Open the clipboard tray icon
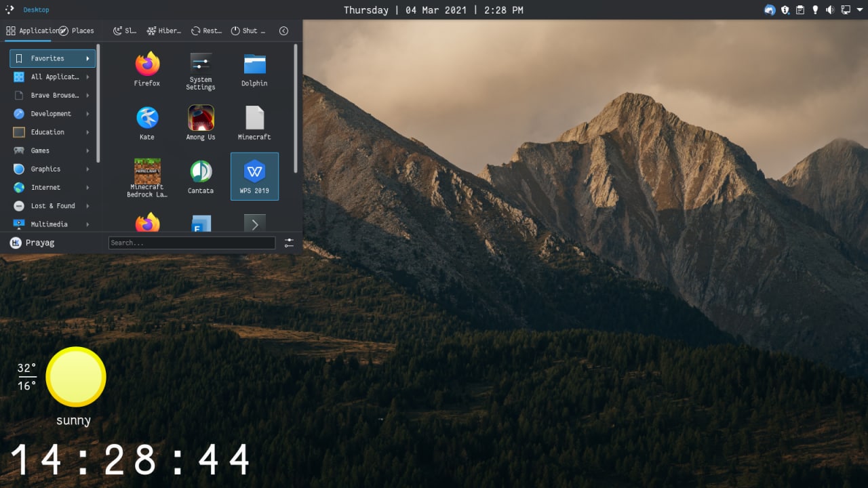 click(800, 9)
